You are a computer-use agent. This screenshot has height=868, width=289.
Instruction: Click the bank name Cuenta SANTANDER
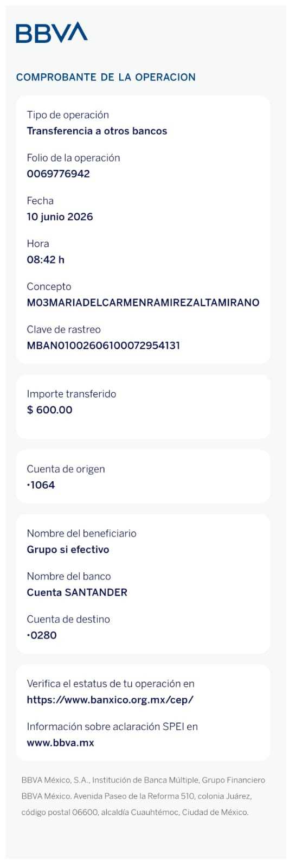click(77, 592)
